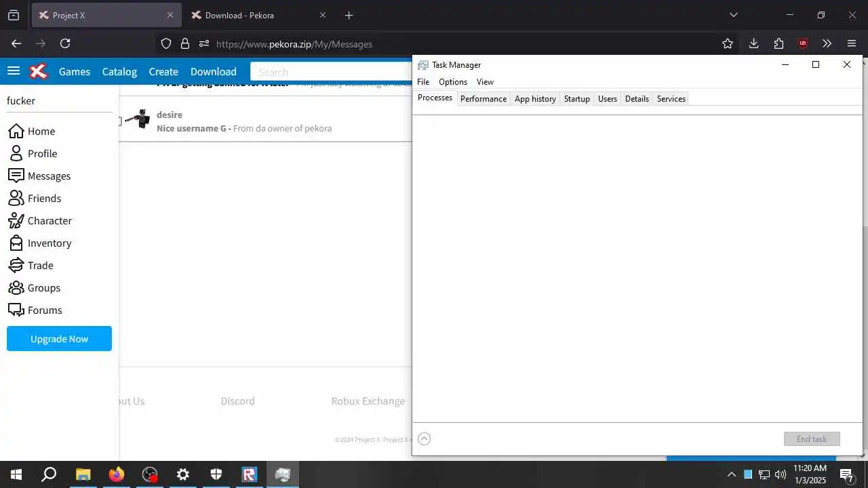The image size is (868, 488).
Task: Click the site Search field
Action: click(x=331, y=72)
